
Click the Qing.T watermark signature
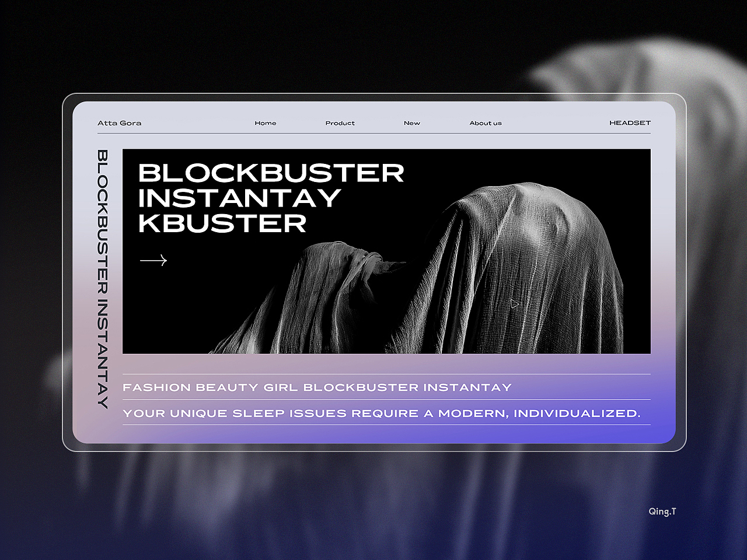pos(662,512)
